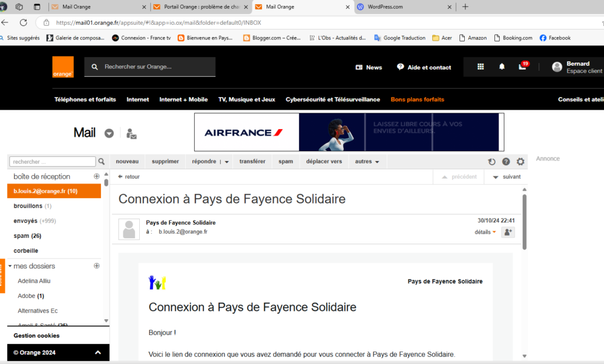Add folder with plus beside mes dossiers
Image resolution: width=604 pixels, height=364 pixels.
pos(97,266)
